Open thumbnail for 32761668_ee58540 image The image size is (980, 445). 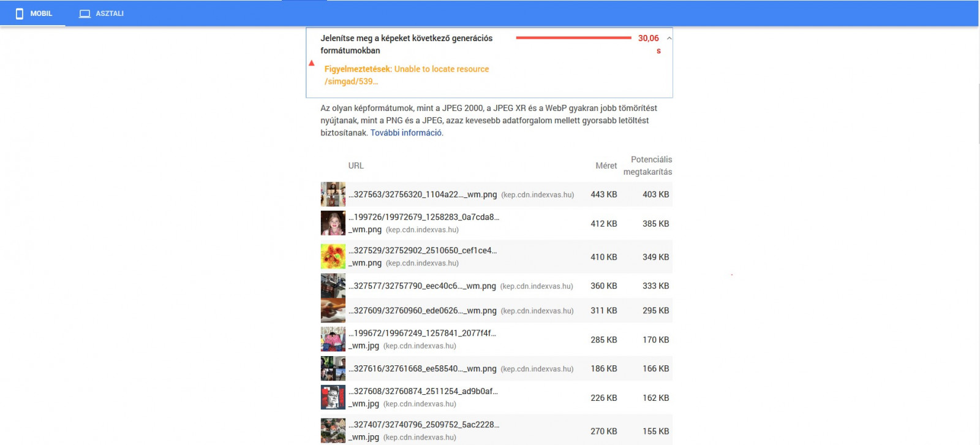333,368
